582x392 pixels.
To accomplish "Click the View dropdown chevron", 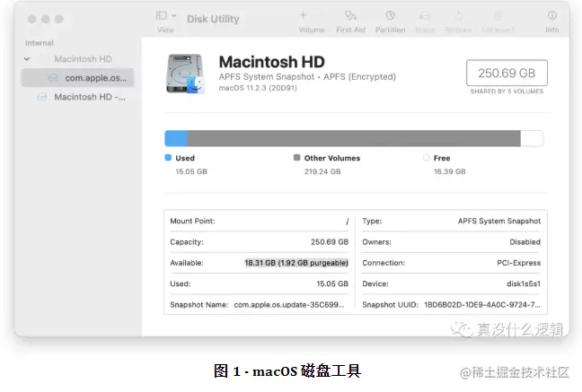I will pyautogui.click(x=173, y=15).
